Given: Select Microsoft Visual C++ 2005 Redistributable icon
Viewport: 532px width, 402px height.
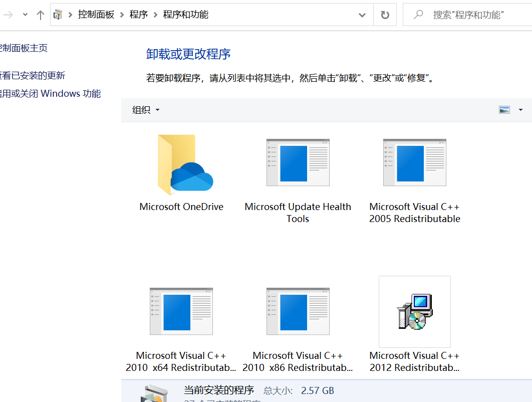Looking at the screenshot, I should point(415,162).
